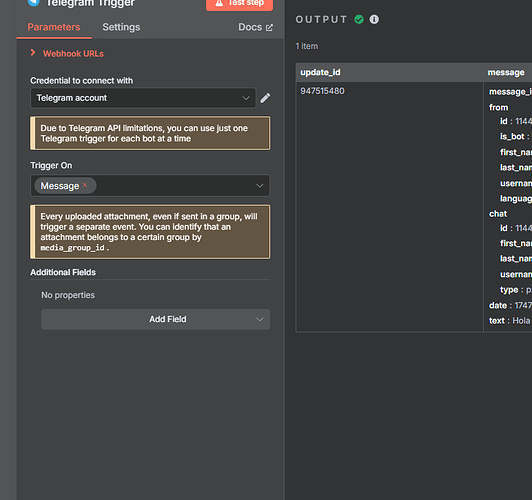
Task: Switch to the Parameters tab
Action: point(54,27)
